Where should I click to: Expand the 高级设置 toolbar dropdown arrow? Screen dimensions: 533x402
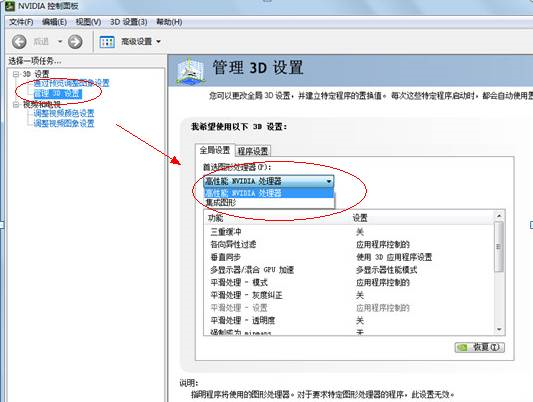click(x=158, y=42)
